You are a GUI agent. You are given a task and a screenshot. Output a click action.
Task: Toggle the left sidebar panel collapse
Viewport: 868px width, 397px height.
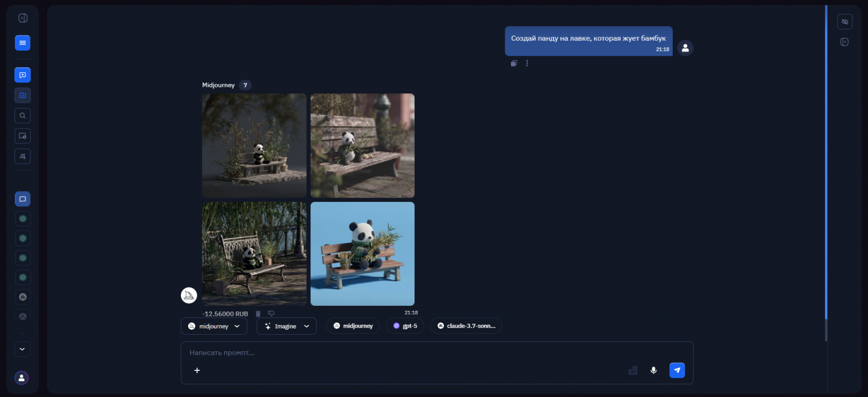22,18
